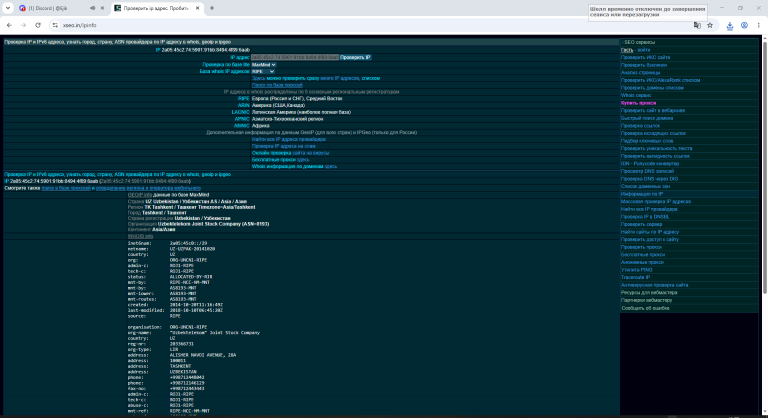
Task: Open Проверка DNS через DIG sidebar link
Action: coord(649,179)
